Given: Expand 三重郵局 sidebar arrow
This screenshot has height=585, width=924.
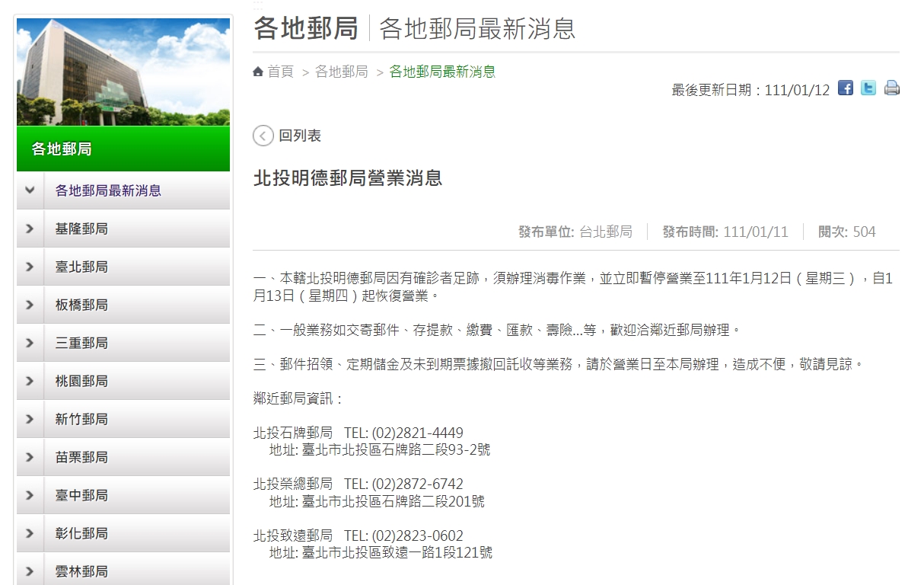Looking at the screenshot, I should (x=30, y=343).
